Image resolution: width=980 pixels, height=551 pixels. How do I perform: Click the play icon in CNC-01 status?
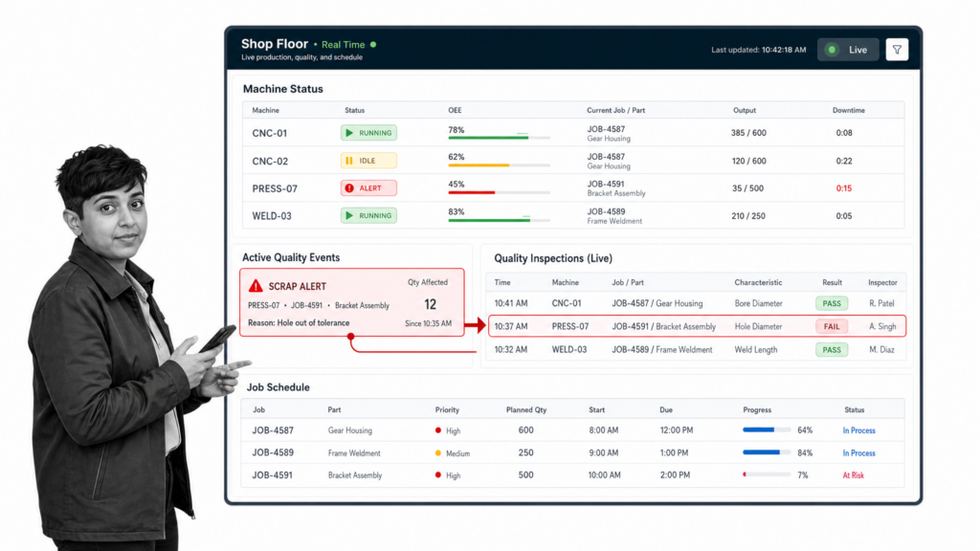[x=349, y=132]
